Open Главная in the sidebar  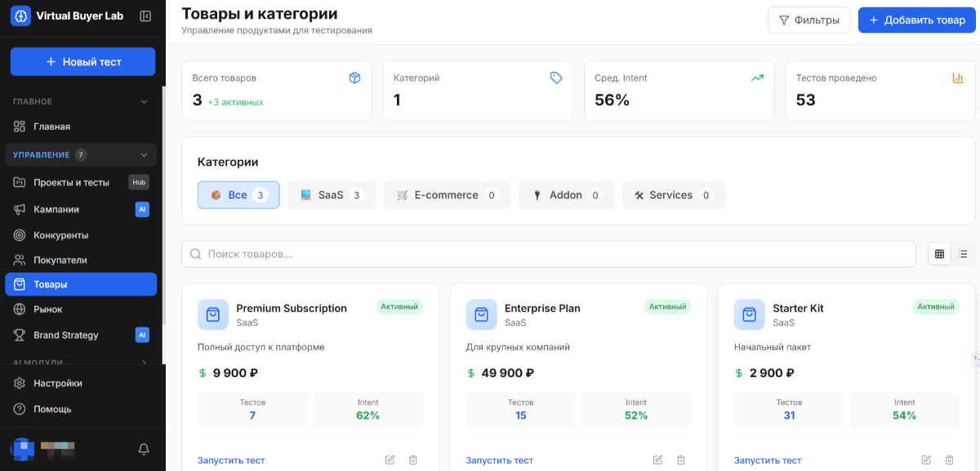[81, 127]
